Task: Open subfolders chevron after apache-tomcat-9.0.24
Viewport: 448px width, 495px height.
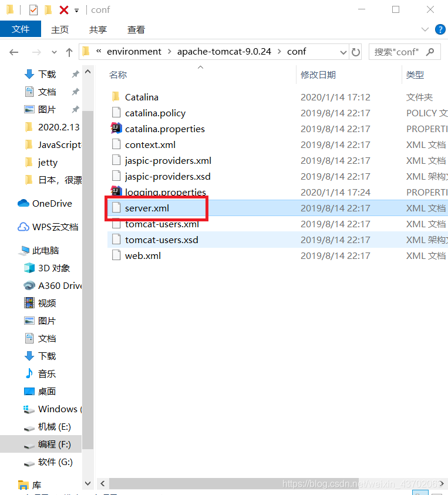Action: tap(279, 52)
